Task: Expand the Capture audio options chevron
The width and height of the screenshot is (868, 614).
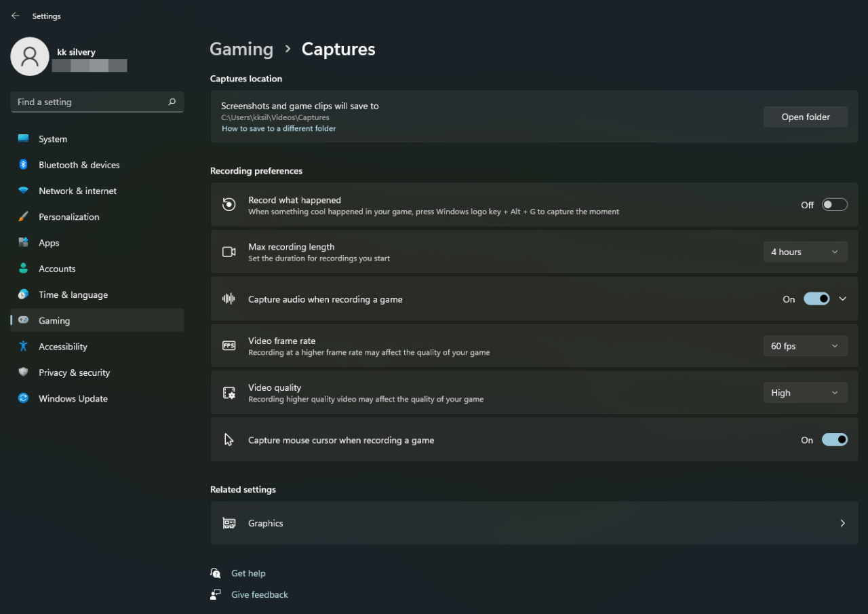Action: pos(843,299)
